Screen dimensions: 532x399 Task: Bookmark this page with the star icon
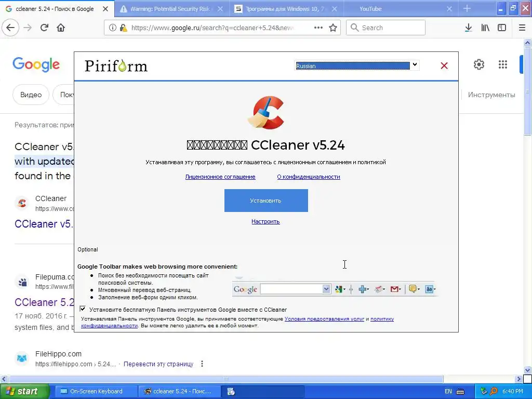[333, 28]
